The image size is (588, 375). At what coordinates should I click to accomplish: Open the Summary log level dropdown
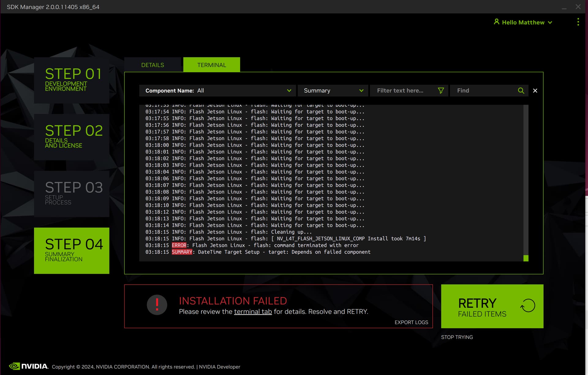point(333,91)
